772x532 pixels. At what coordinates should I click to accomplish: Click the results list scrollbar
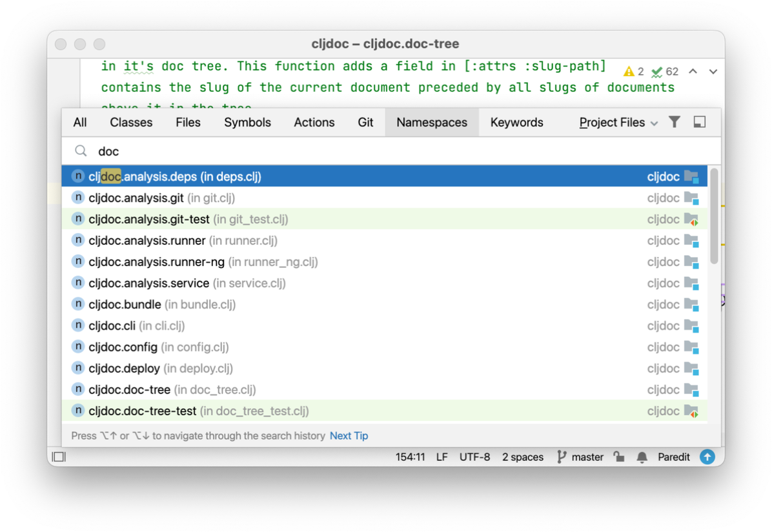[x=714, y=217]
